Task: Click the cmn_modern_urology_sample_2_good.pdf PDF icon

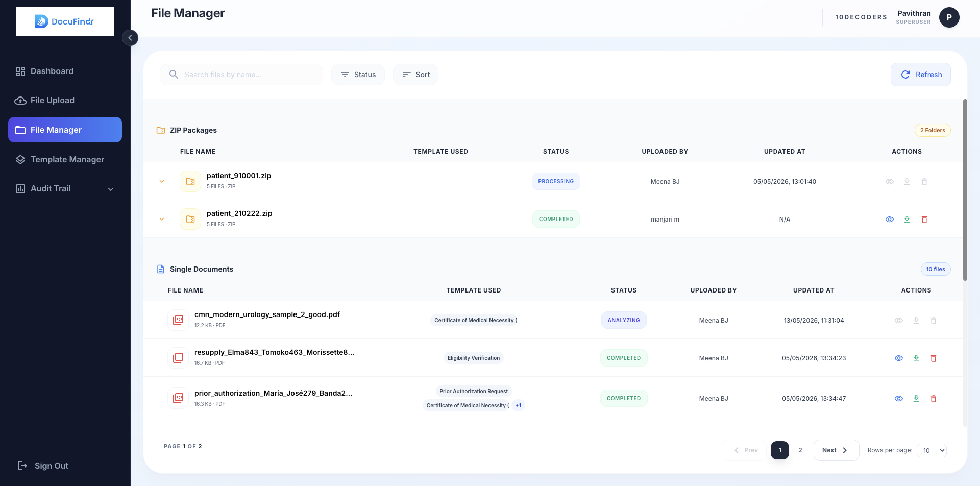Action: [178, 320]
